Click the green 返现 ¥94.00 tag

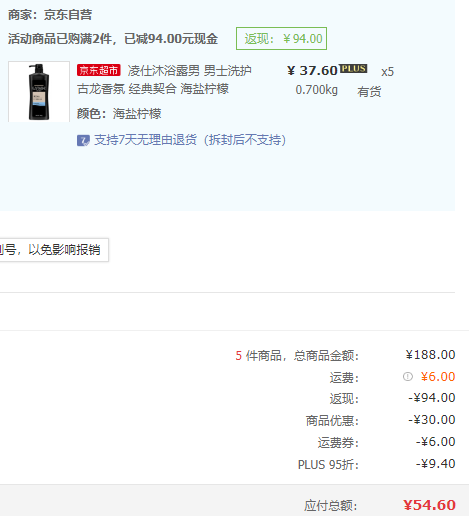click(x=281, y=39)
